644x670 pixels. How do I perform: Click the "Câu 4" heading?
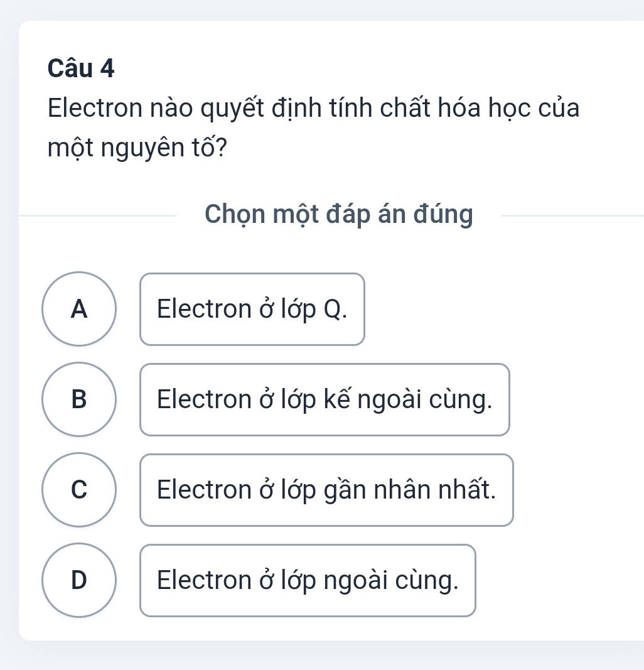[x=81, y=69]
